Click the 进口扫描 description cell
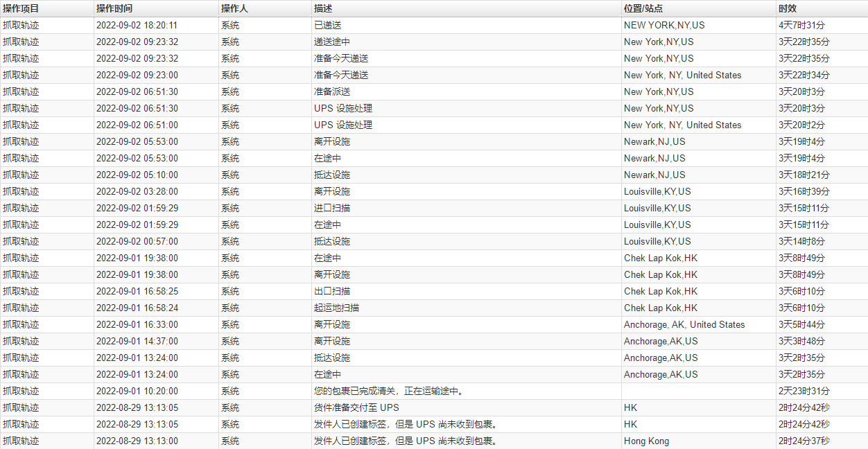The height and width of the screenshot is (449, 868). click(x=332, y=208)
